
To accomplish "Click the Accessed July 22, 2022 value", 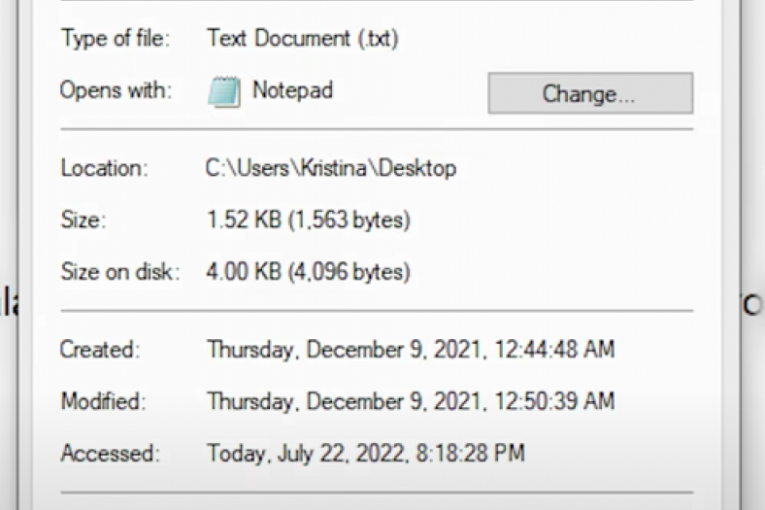I will [365, 454].
